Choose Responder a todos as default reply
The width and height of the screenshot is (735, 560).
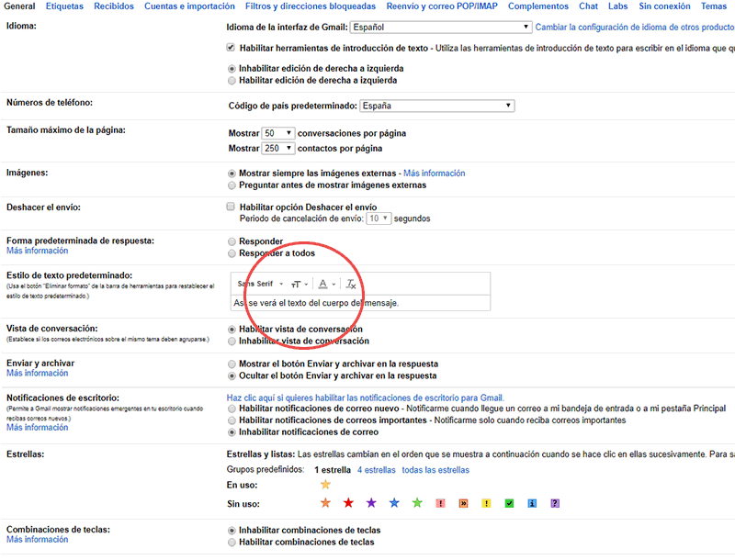point(232,253)
